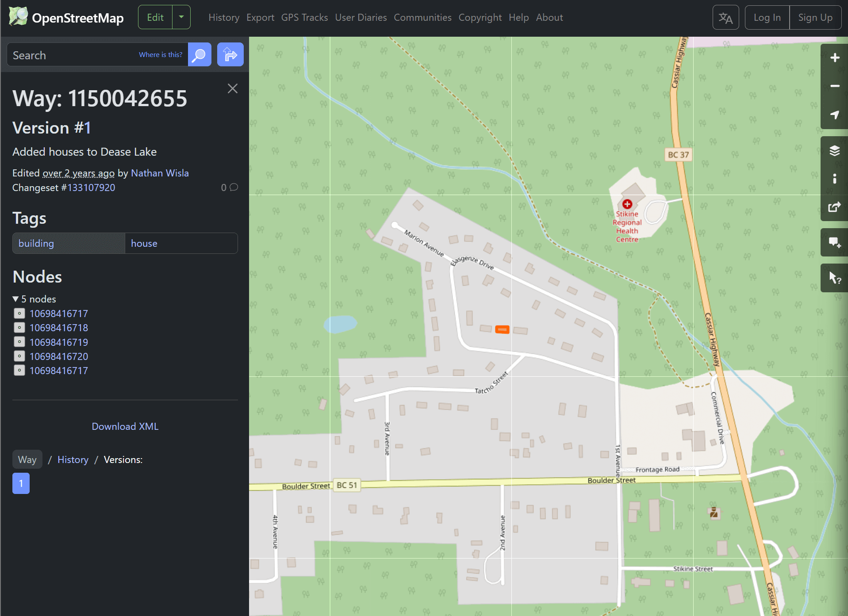Click node icon beside 10698416720
Screen dimensions: 848x616
19,356
